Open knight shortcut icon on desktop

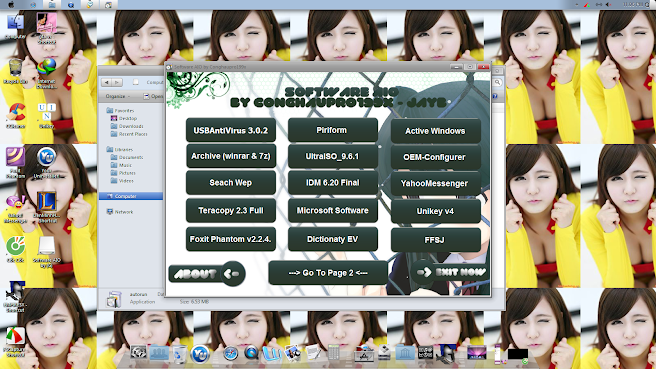[x=15, y=297]
